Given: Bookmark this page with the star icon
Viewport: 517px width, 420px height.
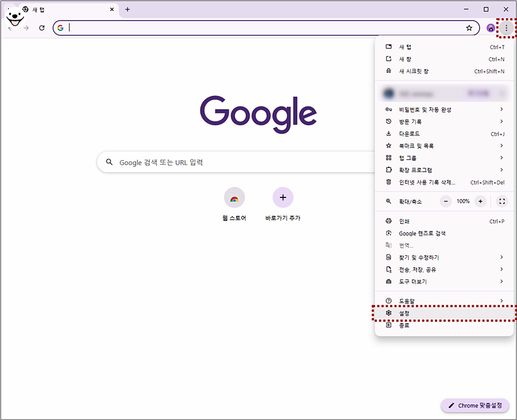Looking at the screenshot, I should tap(469, 28).
